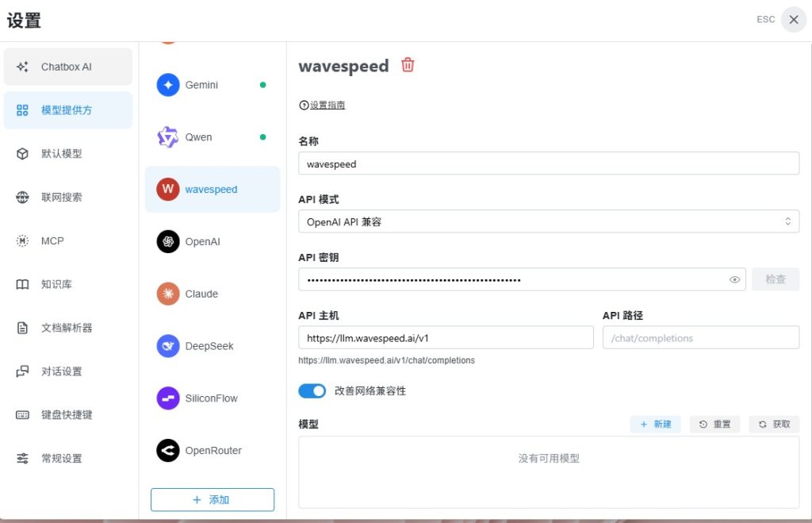Go to 默认模型 settings
This screenshot has width=812, height=523.
pyautogui.click(x=68, y=154)
